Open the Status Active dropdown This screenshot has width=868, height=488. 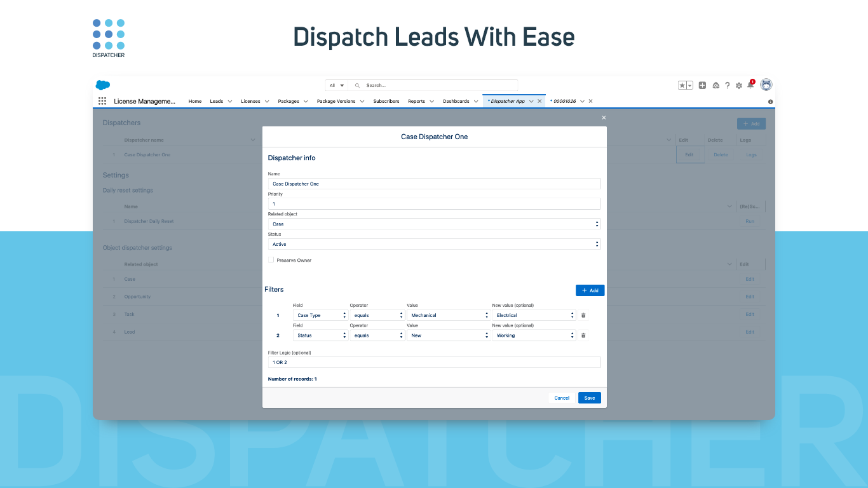pyautogui.click(x=434, y=244)
